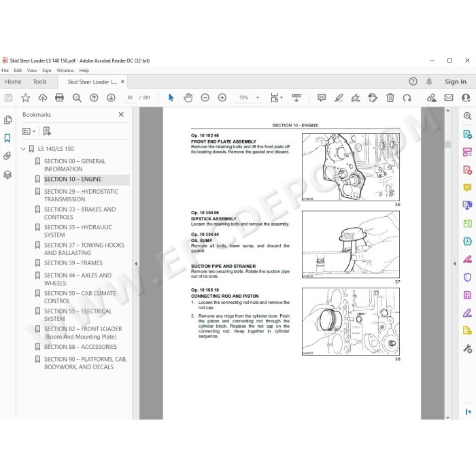
Task: Close the Skid Steer Loader document tab
Action: coord(122,82)
